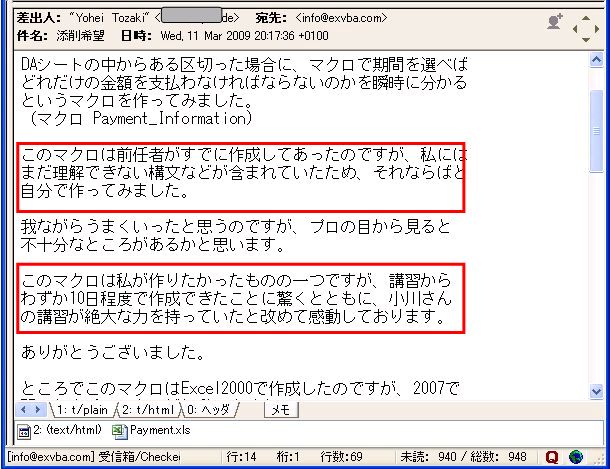This screenshot has width=610, height=469.
Task: Click the down arrow of the navigation pad
Action: [x=586, y=39]
